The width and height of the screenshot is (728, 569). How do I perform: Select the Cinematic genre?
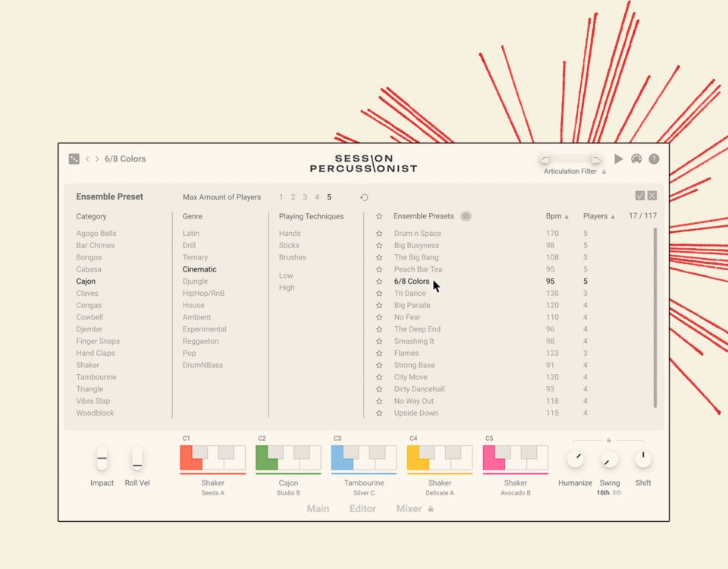(x=199, y=269)
